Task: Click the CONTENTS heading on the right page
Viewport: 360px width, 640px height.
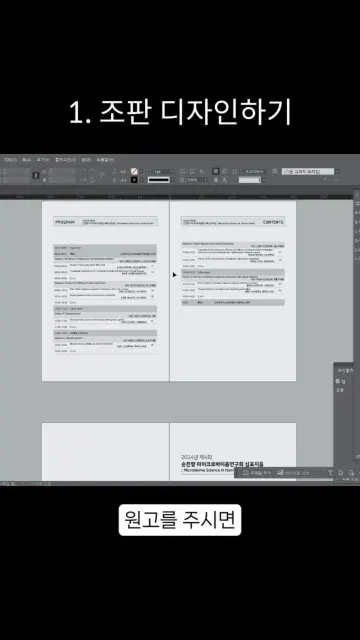Action: 273,222
